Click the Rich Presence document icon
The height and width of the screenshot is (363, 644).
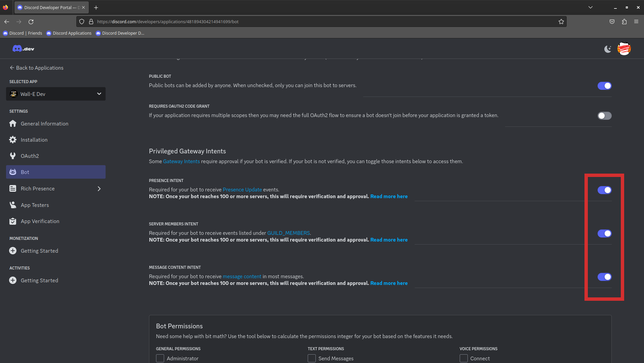click(x=13, y=188)
